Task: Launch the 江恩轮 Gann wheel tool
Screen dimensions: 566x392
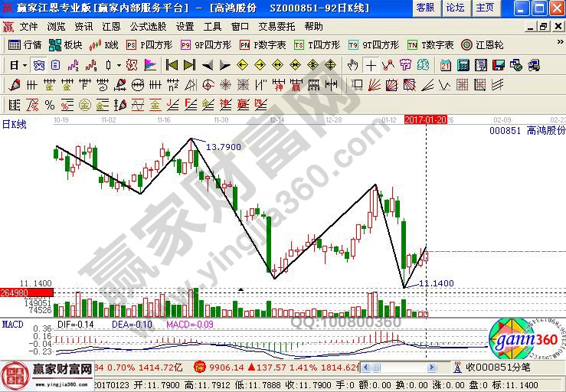Action: point(483,45)
